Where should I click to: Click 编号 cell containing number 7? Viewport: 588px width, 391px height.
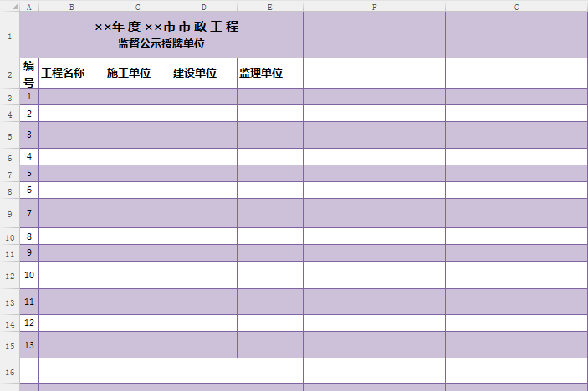(28, 213)
